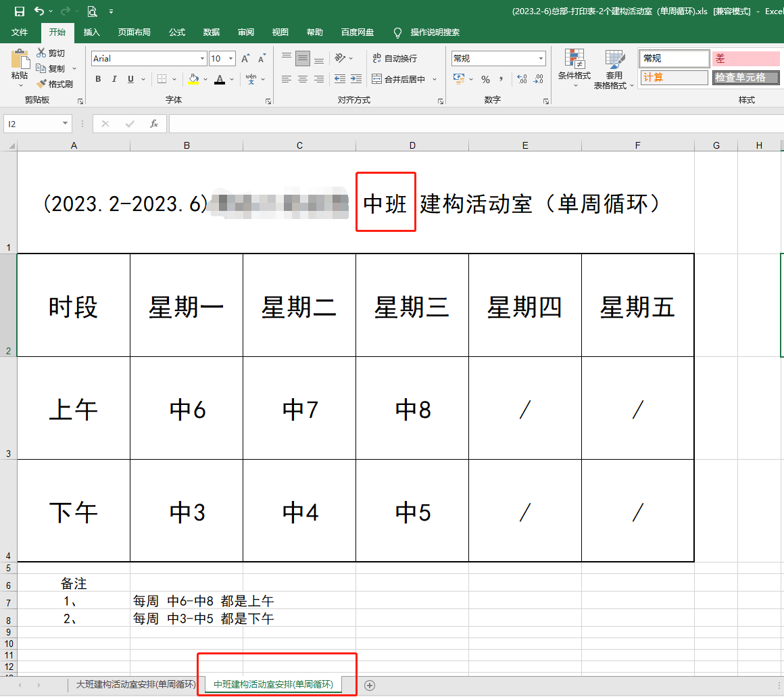The width and height of the screenshot is (784, 697).
Task: Open the Arial font name dropdown
Action: click(202, 59)
